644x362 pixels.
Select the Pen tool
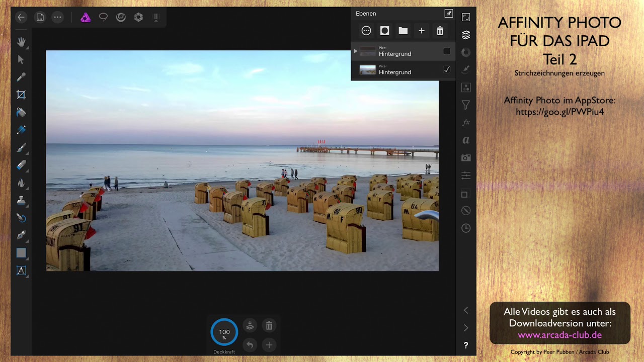pos(21,235)
